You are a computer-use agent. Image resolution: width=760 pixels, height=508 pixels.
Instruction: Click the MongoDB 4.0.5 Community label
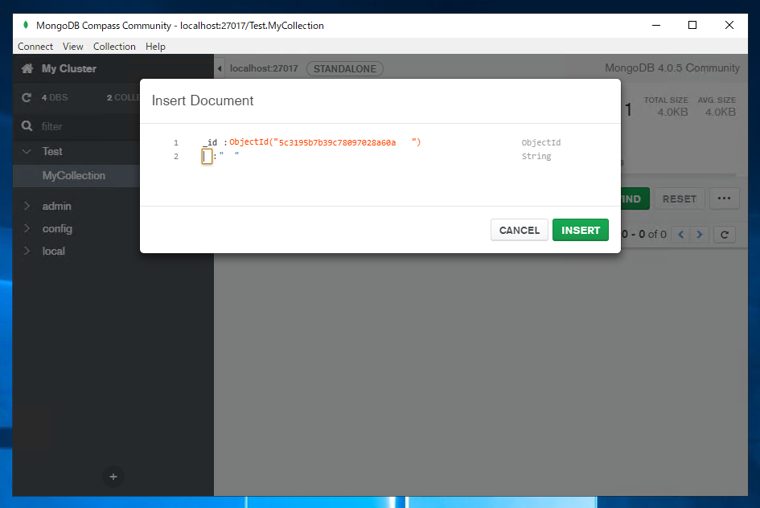[672, 68]
